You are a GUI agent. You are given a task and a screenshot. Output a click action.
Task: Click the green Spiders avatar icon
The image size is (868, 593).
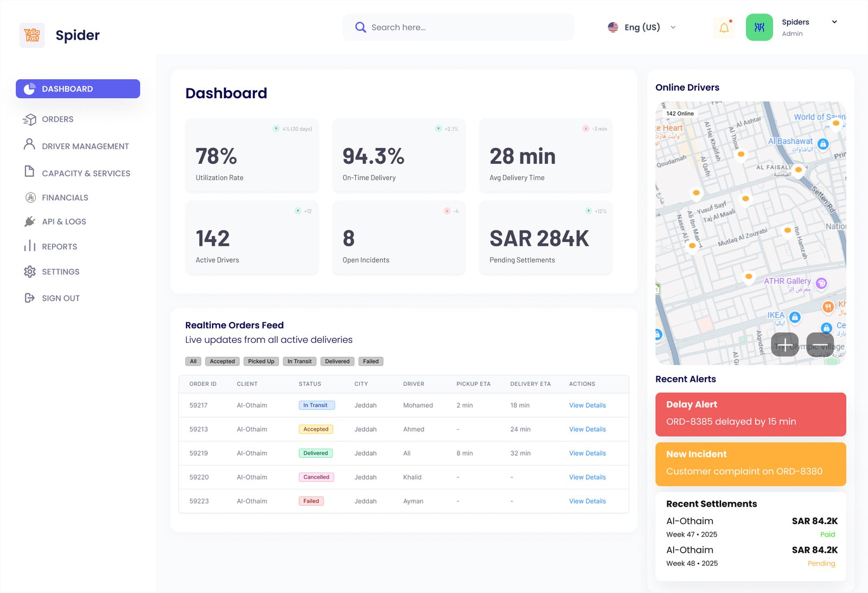pyautogui.click(x=759, y=28)
